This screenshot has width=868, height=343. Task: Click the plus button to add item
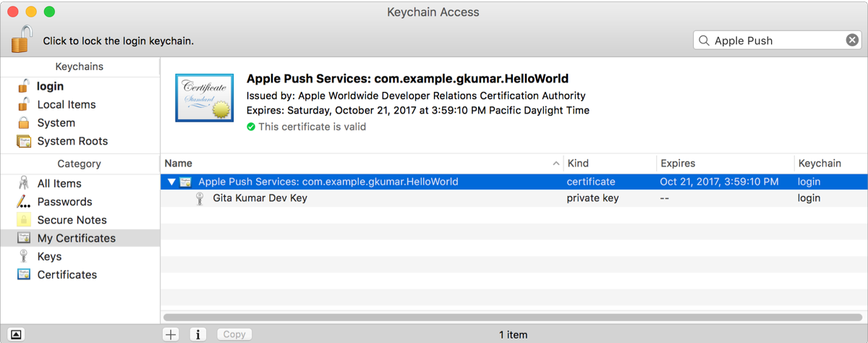click(x=171, y=334)
